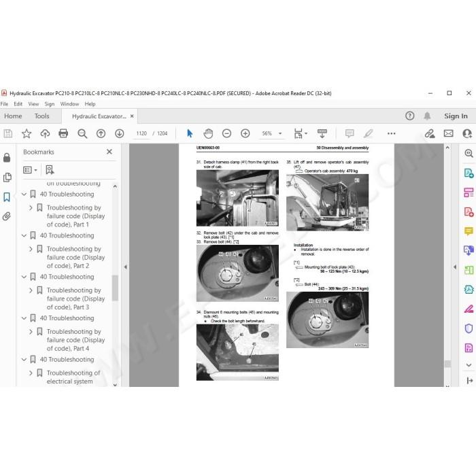Share a link to this file
Viewport: 476px width, 476px height.
click(x=430, y=133)
